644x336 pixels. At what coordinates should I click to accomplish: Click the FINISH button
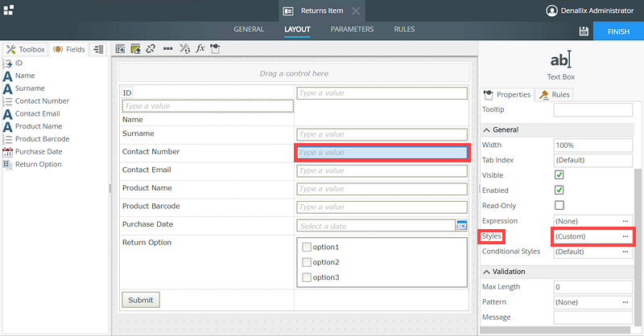(618, 31)
